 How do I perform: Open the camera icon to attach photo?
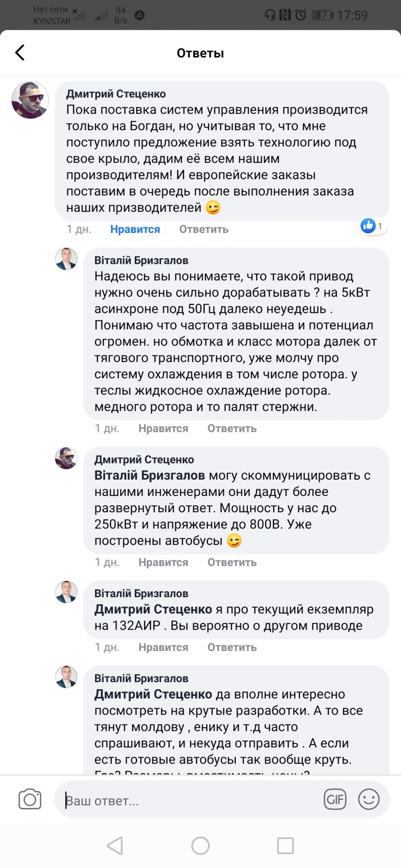coord(30,799)
